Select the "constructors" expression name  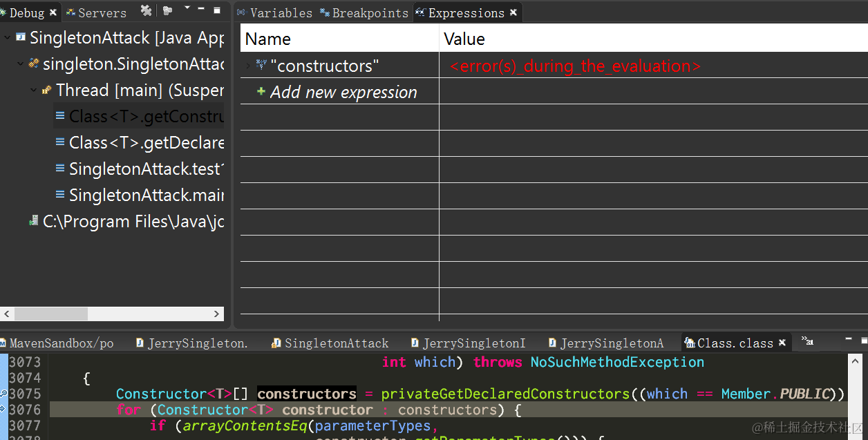click(x=325, y=66)
